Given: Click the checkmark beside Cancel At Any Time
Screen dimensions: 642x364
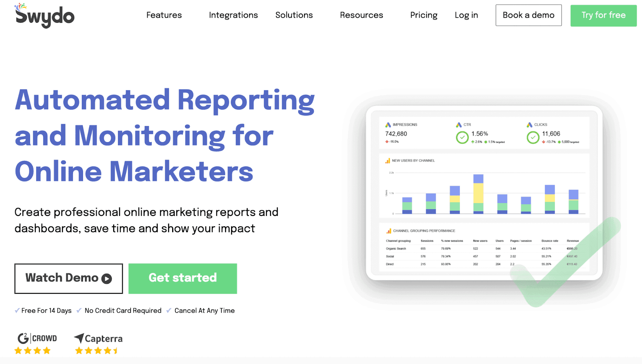Looking at the screenshot, I should tap(169, 310).
